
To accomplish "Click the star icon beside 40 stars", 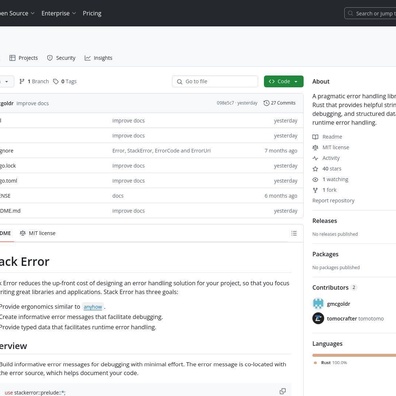I will 315,169.
